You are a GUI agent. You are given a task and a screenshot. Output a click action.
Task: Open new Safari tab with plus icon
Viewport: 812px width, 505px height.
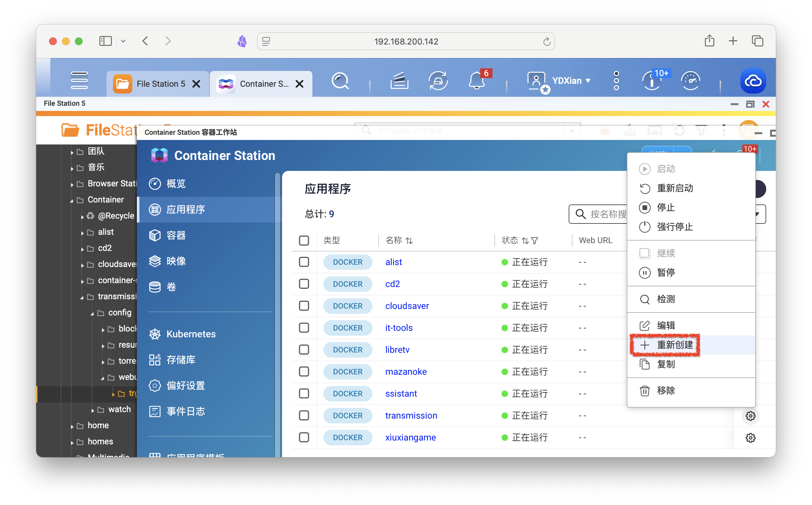point(733,41)
